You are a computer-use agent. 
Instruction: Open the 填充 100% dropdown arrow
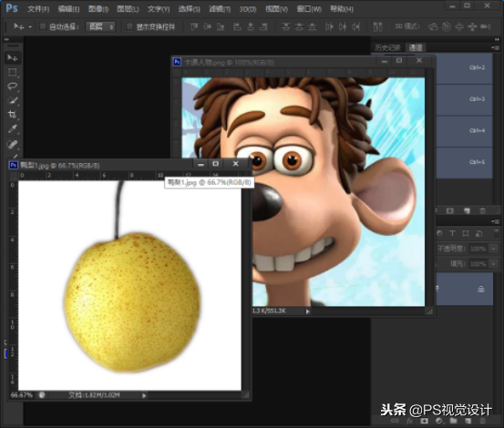pos(493,263)
